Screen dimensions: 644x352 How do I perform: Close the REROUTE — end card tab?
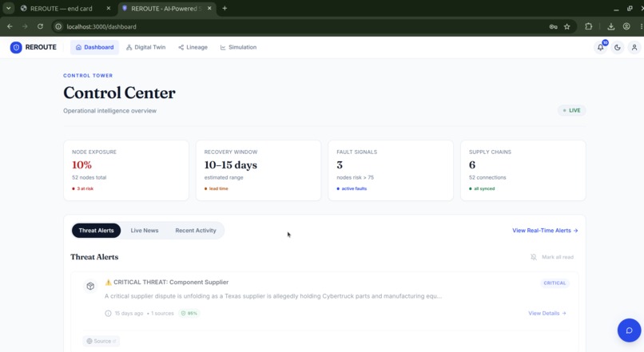pyautogui.click(x=109, y=8)
